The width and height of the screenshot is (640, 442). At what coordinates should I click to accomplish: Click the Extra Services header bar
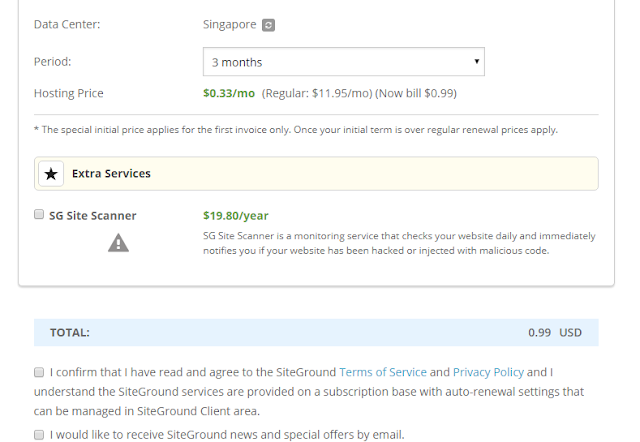click(316, 173)
